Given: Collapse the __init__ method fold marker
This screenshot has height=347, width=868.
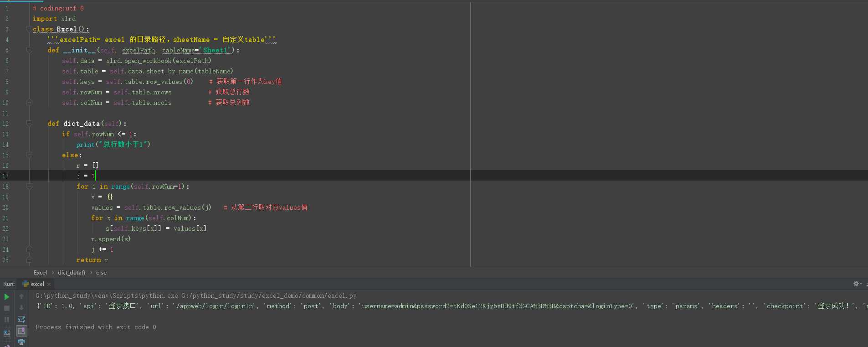Looking at the screenshot, I should pos(29,50).
